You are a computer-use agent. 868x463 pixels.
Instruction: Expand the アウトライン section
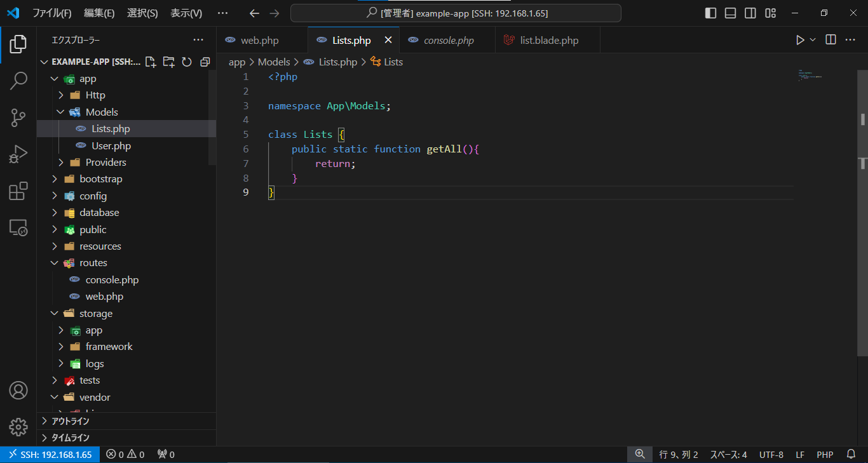[x=126, y=421]
